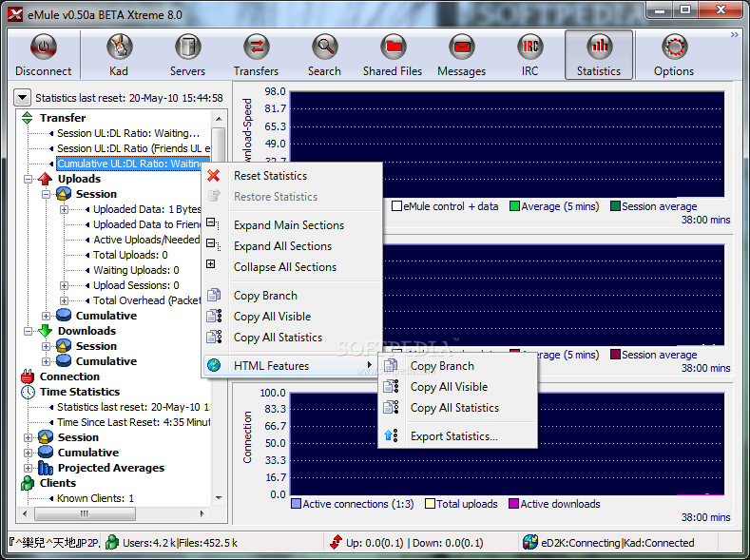Open the Servers page
The image size is (750, 560).
pyautogui.click(x=187, y=55)
